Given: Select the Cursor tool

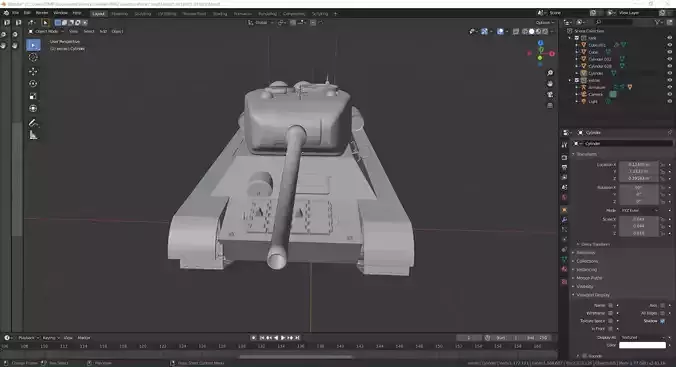Looking at the screenshot, I should (33, 57).
